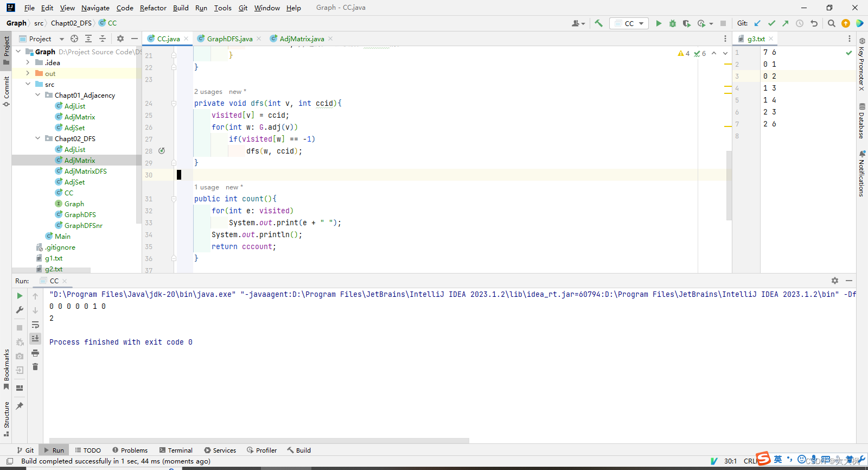Switch to AdjMatrix.java tab
868x470 pixels.
(x=302, y=39)
